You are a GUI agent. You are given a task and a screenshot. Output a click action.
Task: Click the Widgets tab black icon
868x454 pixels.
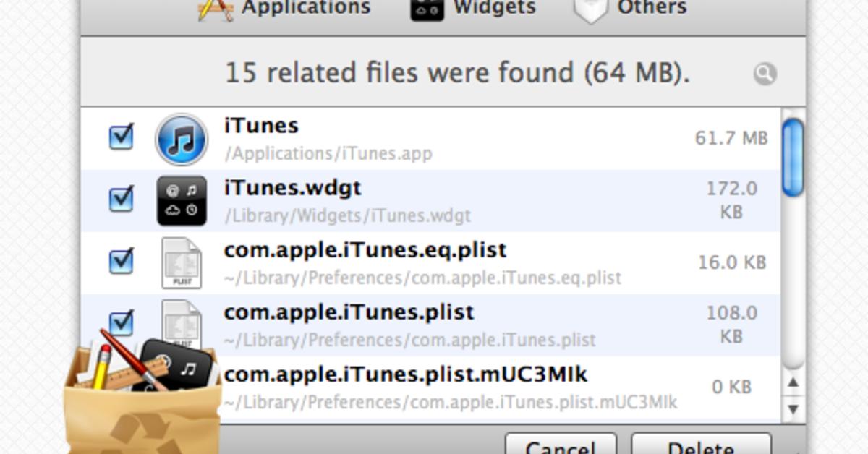tap(427, 10)
